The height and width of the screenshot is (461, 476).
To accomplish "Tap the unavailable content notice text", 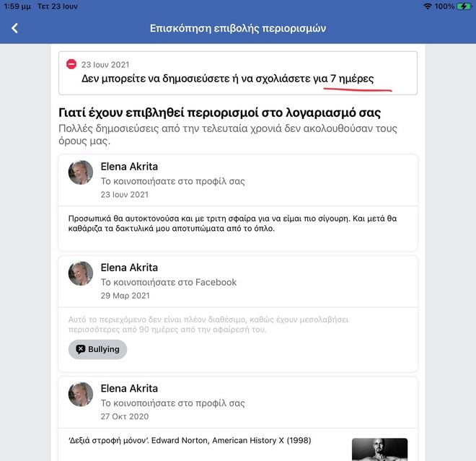I will click(208, 325).
